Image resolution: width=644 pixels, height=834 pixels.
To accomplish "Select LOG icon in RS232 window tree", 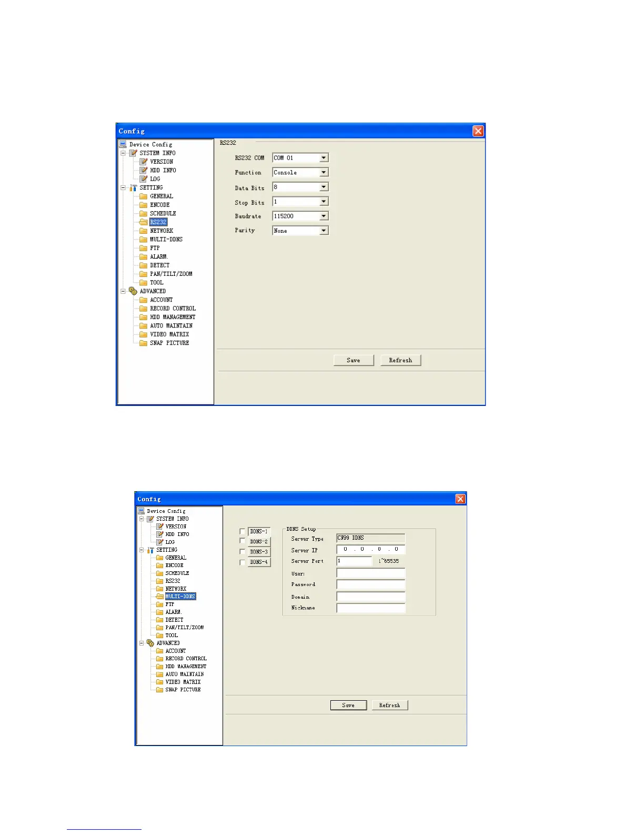I will [x=143, y=179].
